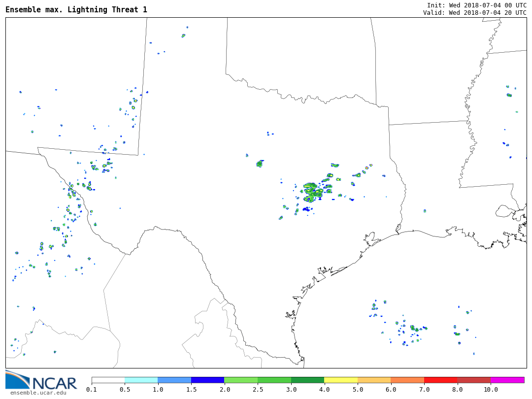Click the orange 6.0–7.0 colorbar segment
This screenshot has height=399, width=532.
tap(407, 380)
